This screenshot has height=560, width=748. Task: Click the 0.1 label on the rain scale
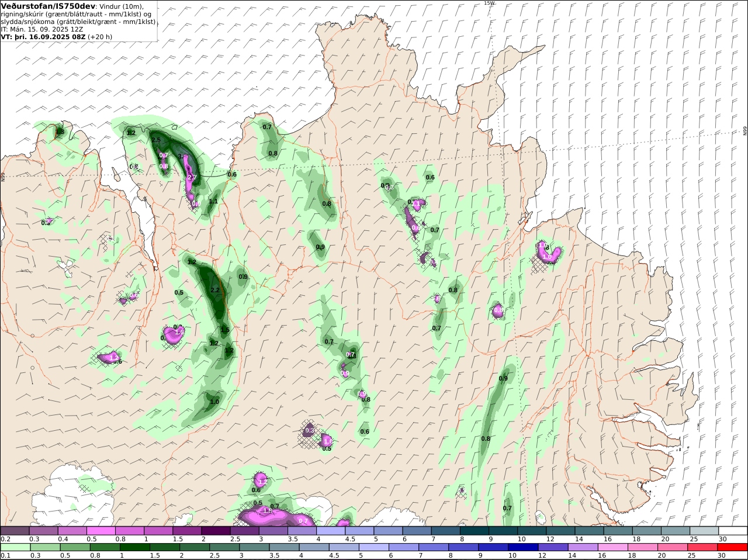(x=5, y=555)
